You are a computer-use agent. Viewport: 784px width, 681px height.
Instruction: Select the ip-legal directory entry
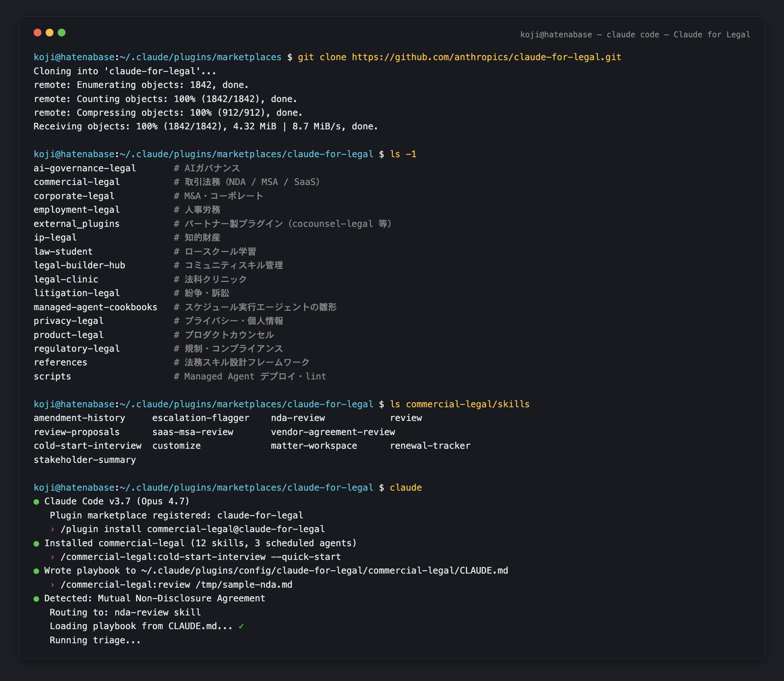click(55, 238)
